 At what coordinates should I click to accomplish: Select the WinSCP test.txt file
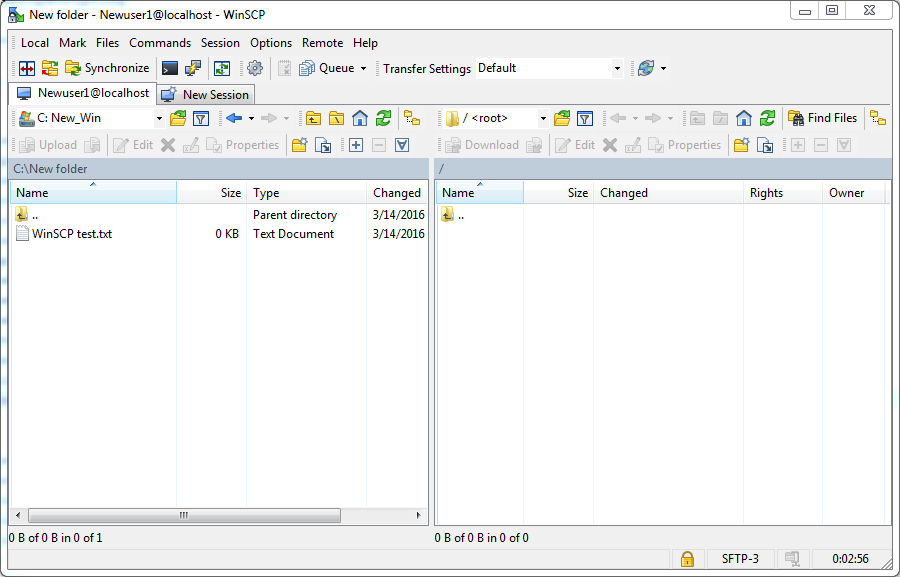(x=72, y=234)
